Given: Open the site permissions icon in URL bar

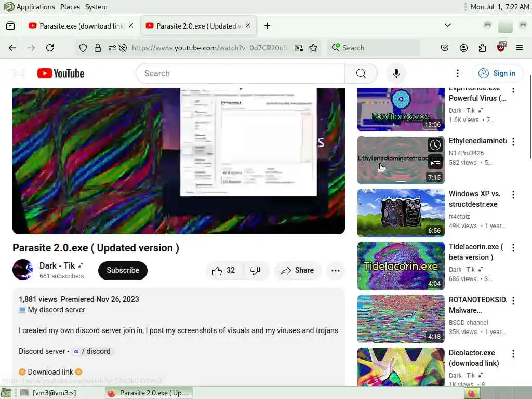Looking at the screenshot, I should point(112,48).
